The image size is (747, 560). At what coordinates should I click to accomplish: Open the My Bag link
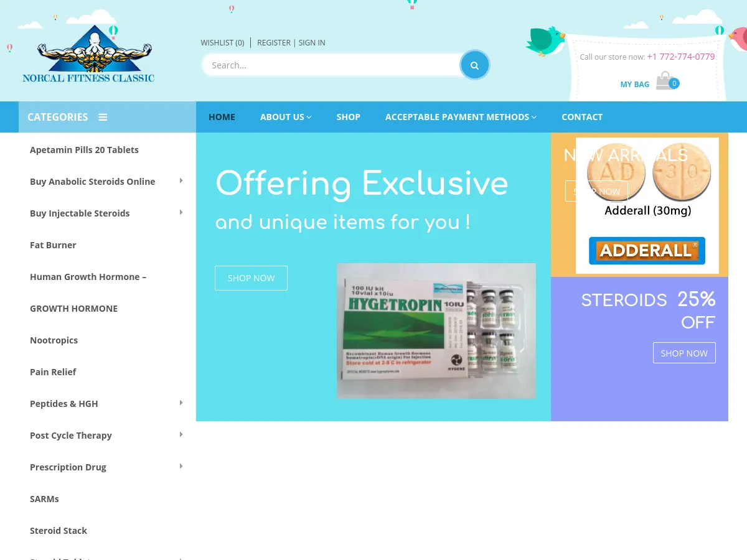pos(634,84)
